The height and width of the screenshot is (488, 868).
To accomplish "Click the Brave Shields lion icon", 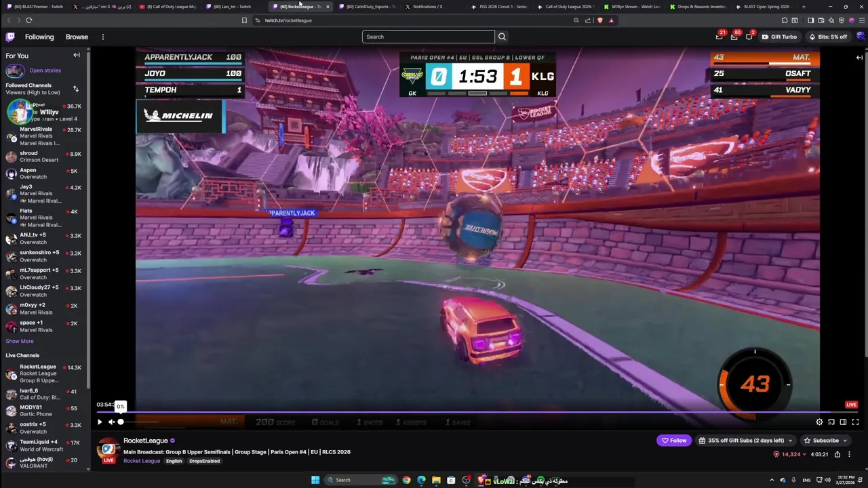I will pos(600,20).
